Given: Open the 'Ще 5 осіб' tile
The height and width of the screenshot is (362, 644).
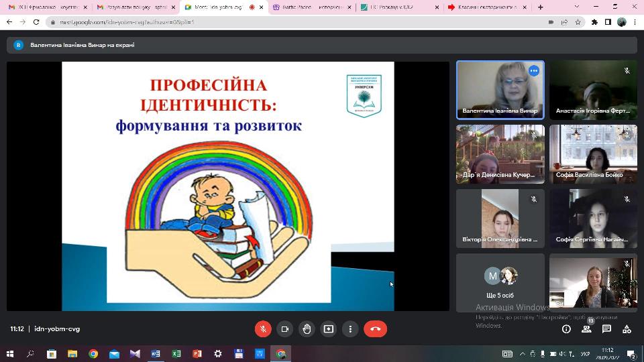Looking at the screenshot, I should (500, 283).
